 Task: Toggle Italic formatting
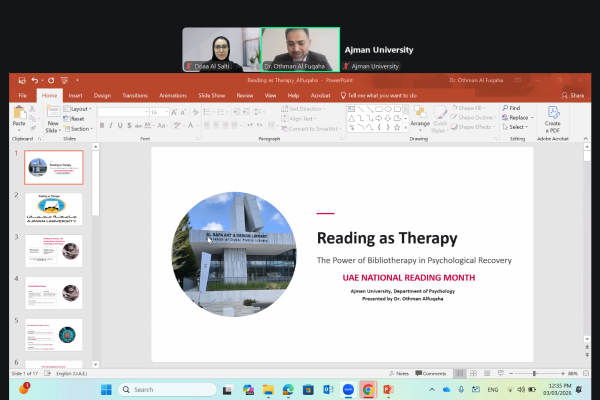click(111, 126)
